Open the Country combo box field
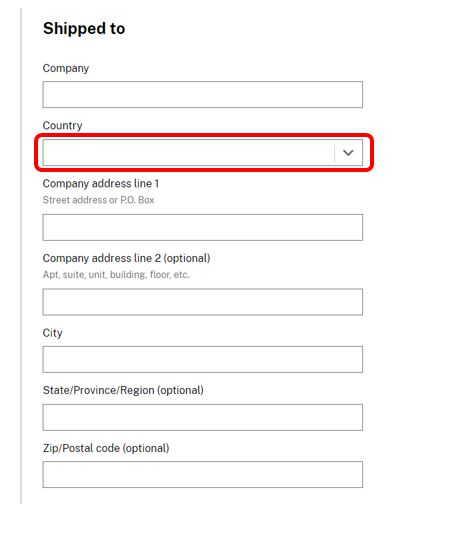This screenshot has height=542, width=450. click(203, 152)
